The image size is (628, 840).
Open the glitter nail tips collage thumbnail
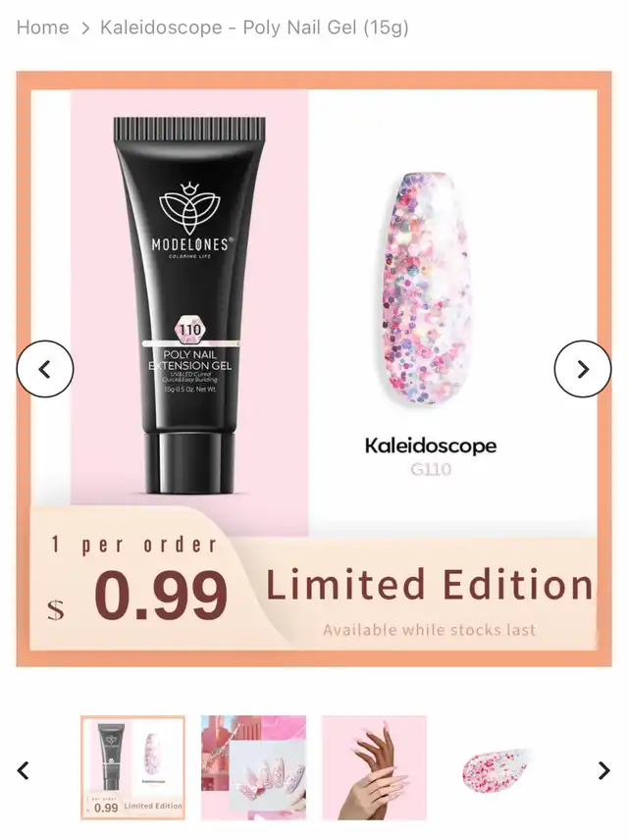253,767
